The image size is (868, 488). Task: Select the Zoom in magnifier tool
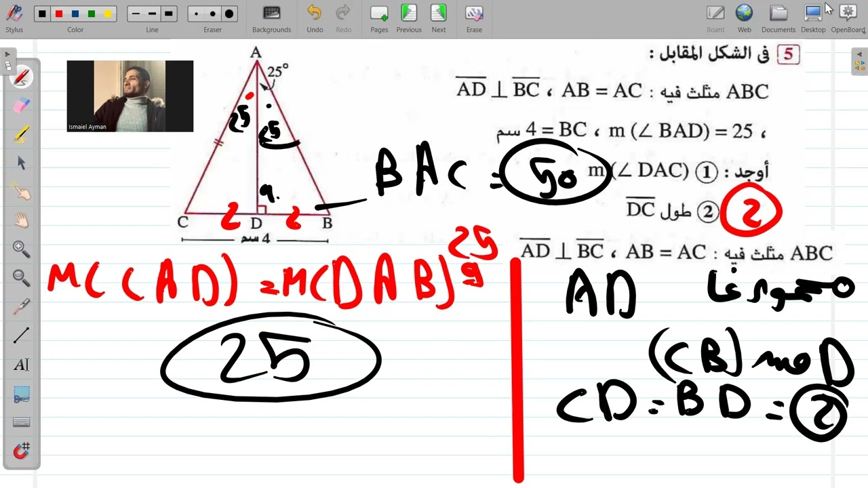coord(22,249)
